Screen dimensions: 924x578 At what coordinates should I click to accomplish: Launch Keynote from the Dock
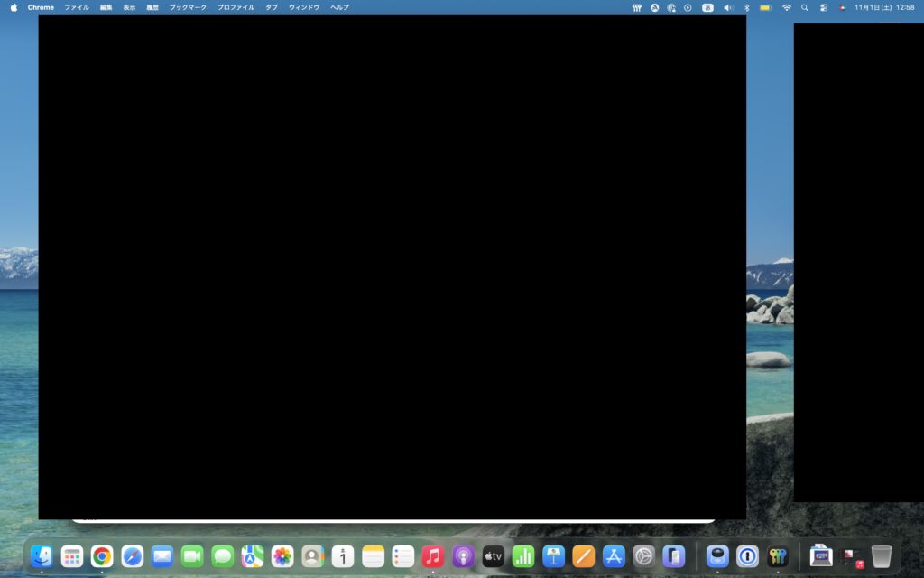[x=553, y=556]
